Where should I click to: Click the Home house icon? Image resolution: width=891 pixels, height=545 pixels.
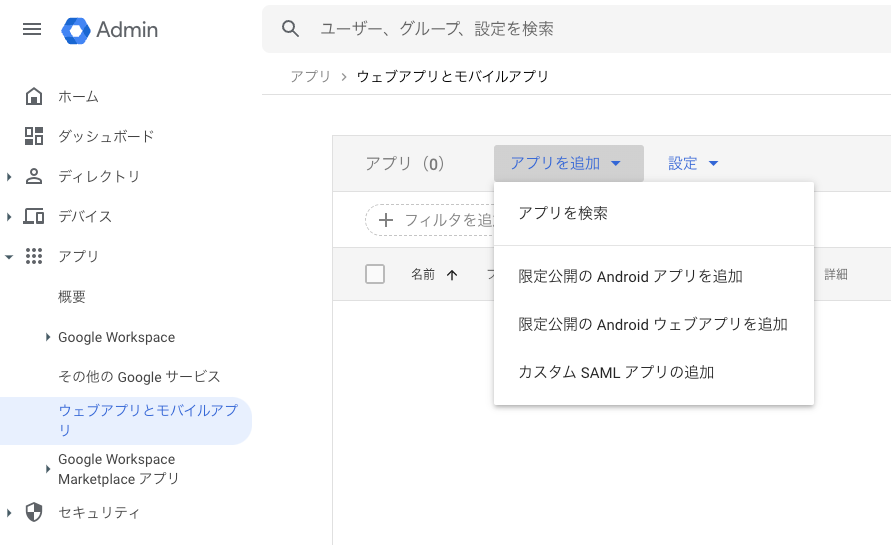pos(34,97)
